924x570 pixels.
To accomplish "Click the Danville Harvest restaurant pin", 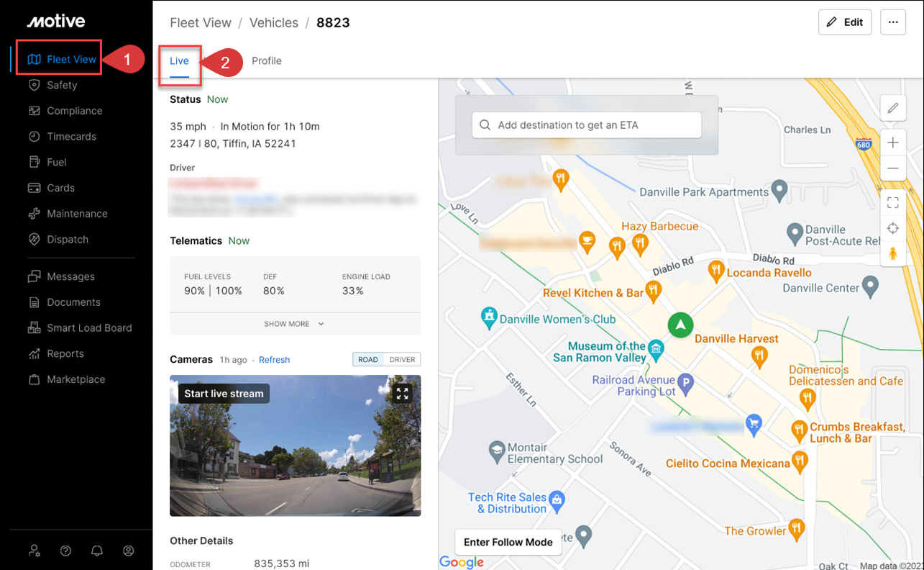I will [x=759, y=355].
